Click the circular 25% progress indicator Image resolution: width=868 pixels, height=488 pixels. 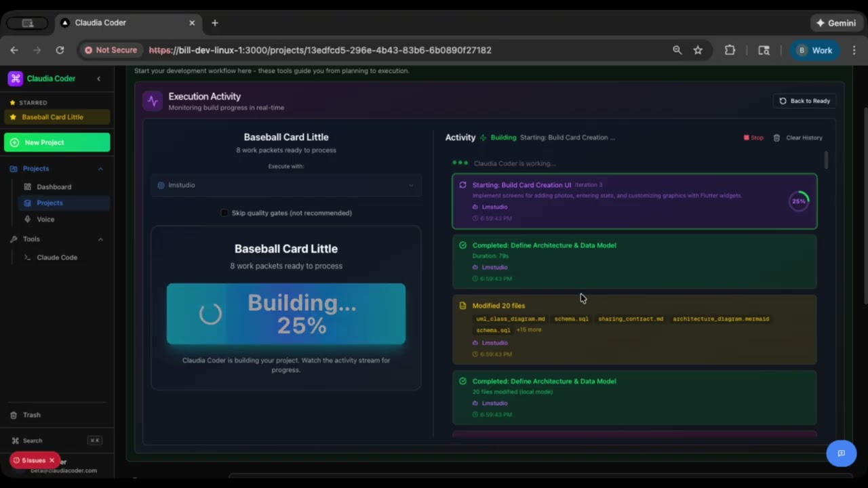[x=799, y=201]
